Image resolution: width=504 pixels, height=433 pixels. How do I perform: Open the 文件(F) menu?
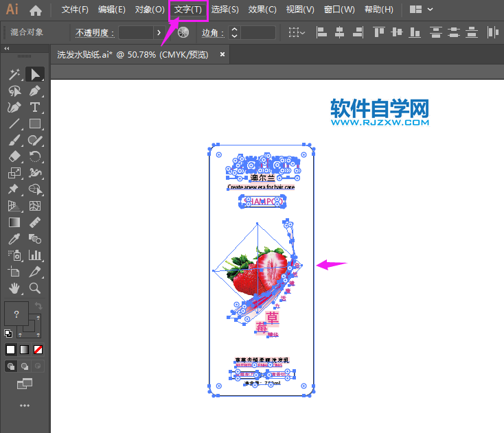(x=75, y=10)
